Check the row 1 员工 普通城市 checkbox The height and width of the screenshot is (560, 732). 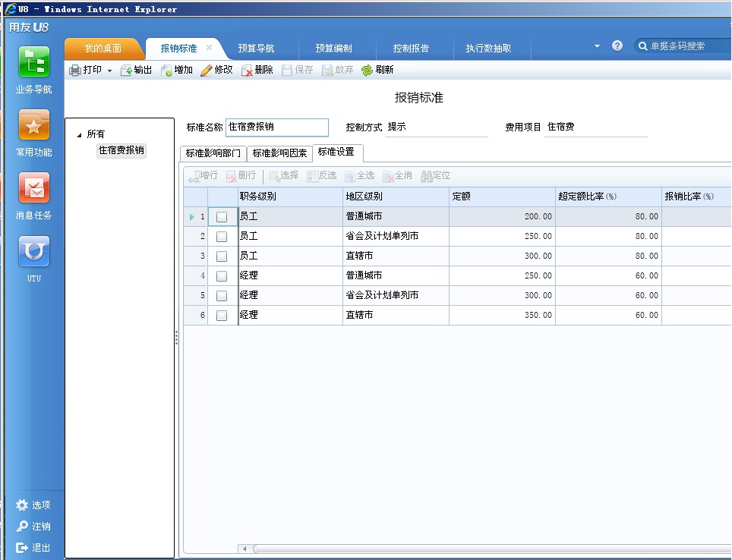click(222, 216)
